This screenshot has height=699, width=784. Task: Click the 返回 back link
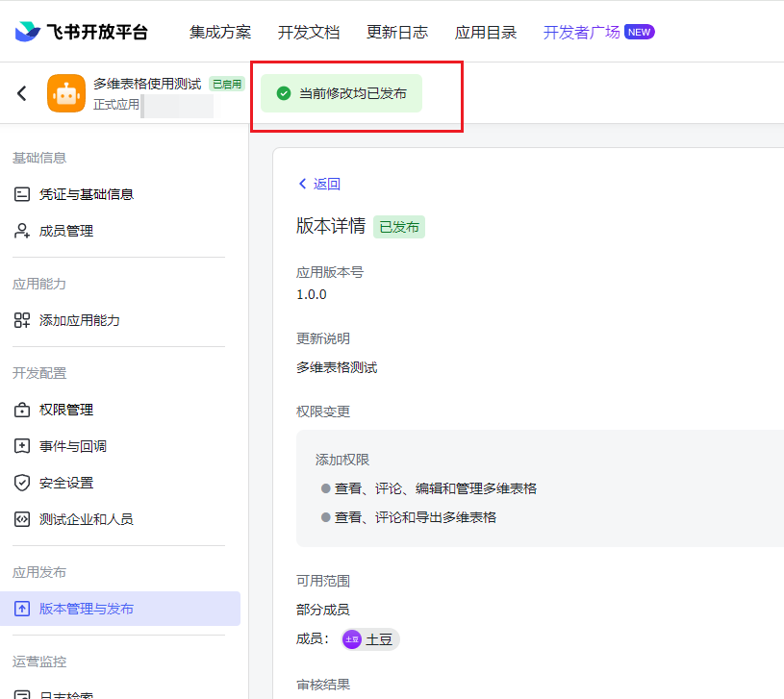point(319,184)
